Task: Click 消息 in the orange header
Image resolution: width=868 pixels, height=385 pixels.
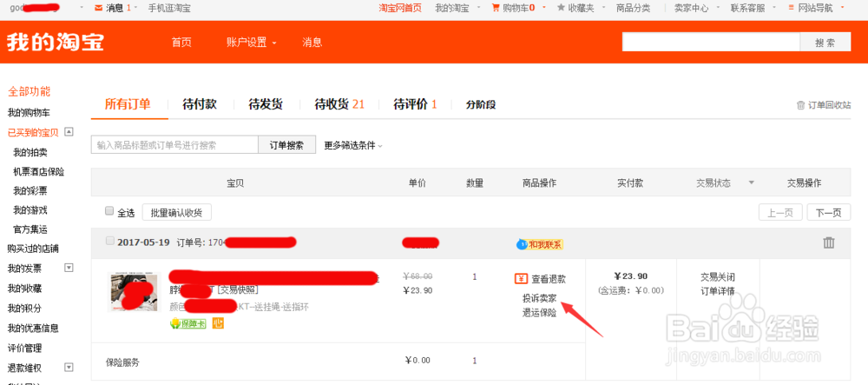Action: click(x=312, y=43)
